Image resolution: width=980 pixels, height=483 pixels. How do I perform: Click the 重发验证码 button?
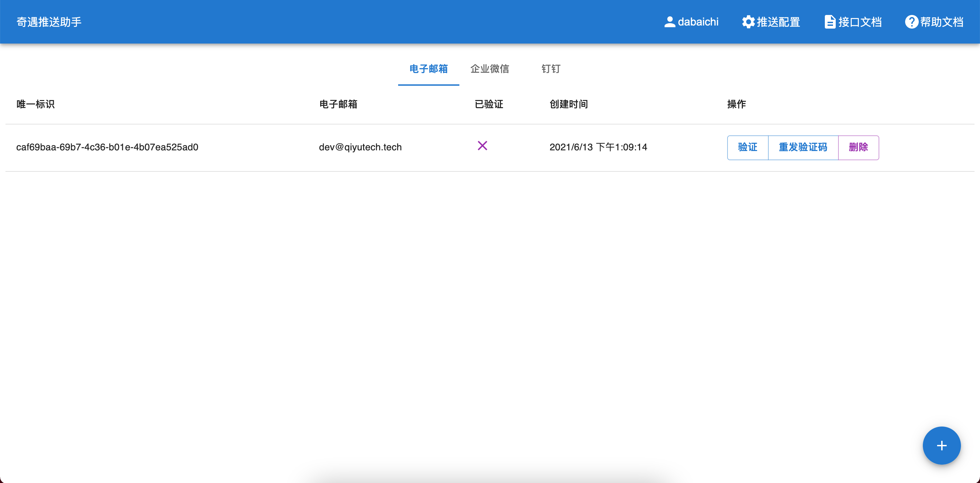click(803, 148)
